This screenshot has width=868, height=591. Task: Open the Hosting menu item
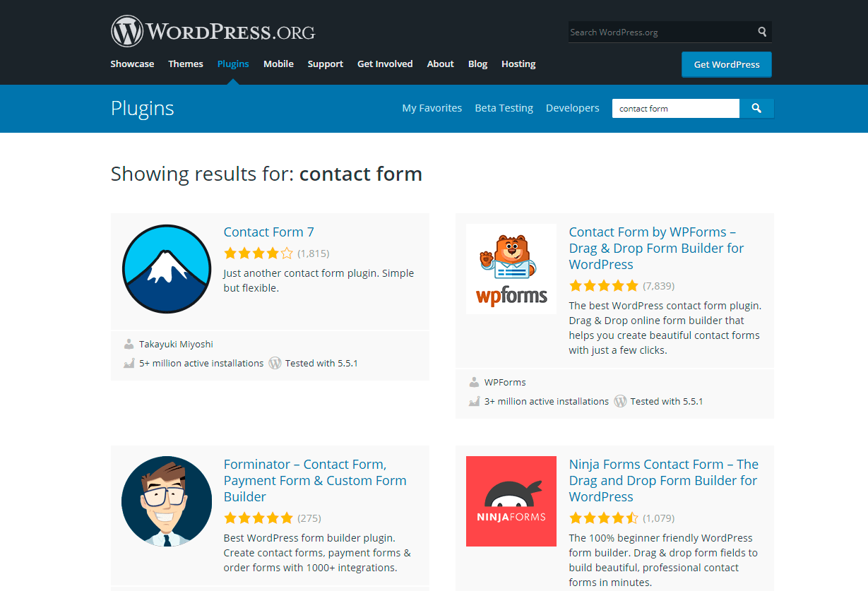click(x=518, y=64)
